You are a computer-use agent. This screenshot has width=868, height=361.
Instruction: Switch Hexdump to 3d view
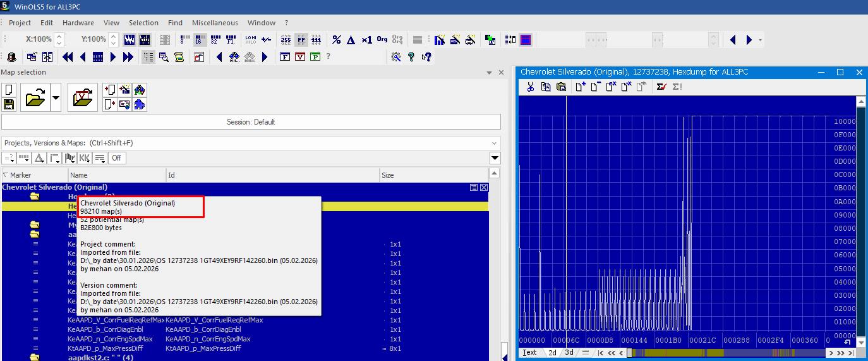(x=569, y=353)
